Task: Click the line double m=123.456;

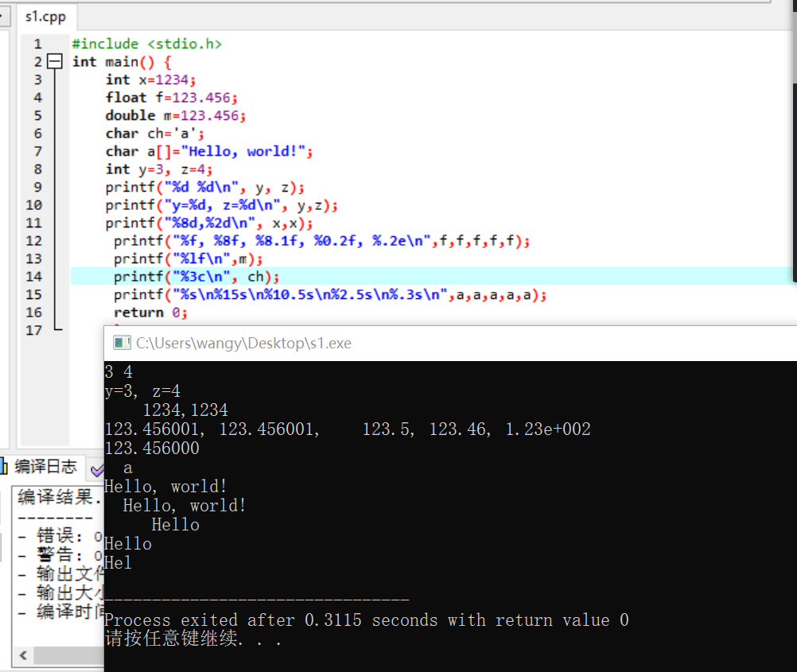Action: [x=175, y=115]
